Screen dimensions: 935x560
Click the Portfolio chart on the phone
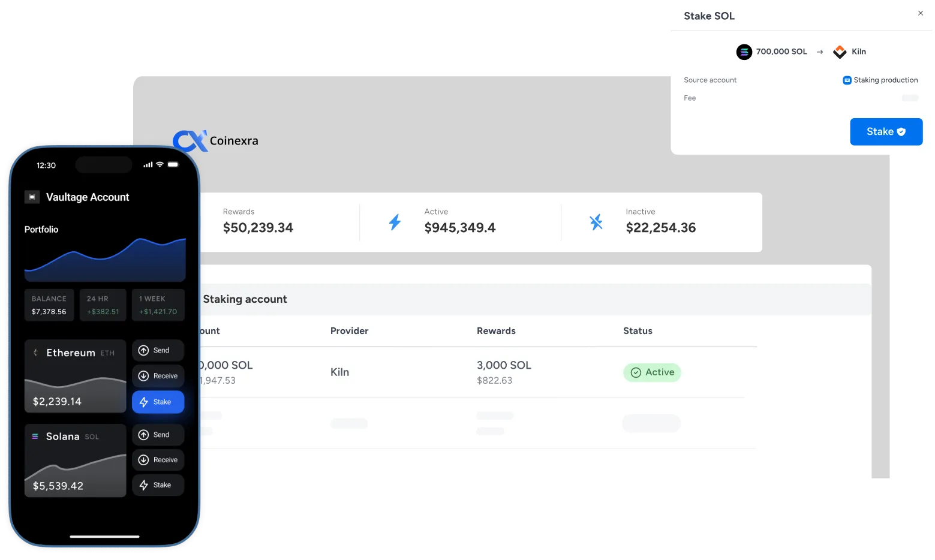[x=105, y=259]
